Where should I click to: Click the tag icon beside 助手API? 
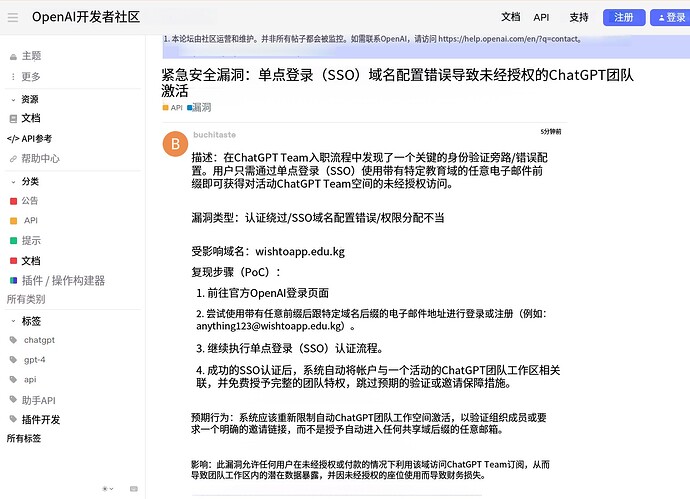click(x=13, y=399)
